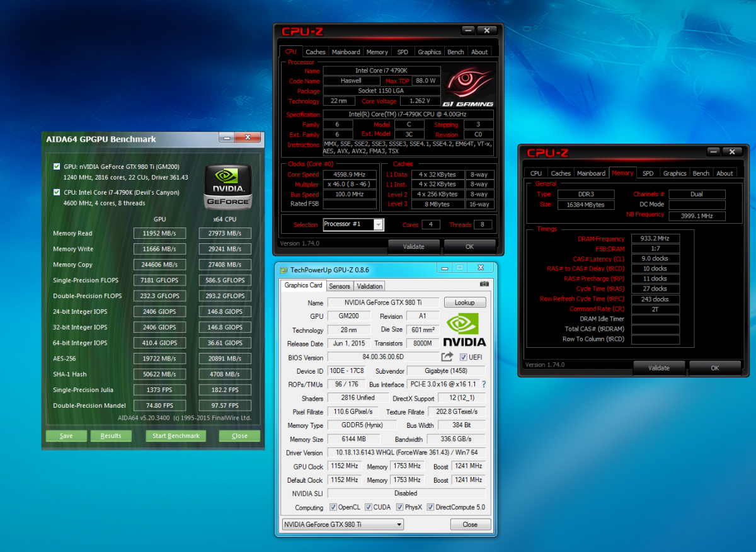Screen dimensions: 756x552
Task: Toggle the PhysX checkbox in GPU-Z
Action: (399, 507)
